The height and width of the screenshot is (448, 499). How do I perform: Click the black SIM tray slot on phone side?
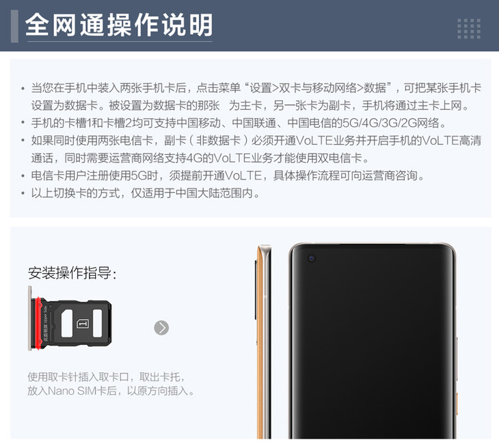coord(256,290)
